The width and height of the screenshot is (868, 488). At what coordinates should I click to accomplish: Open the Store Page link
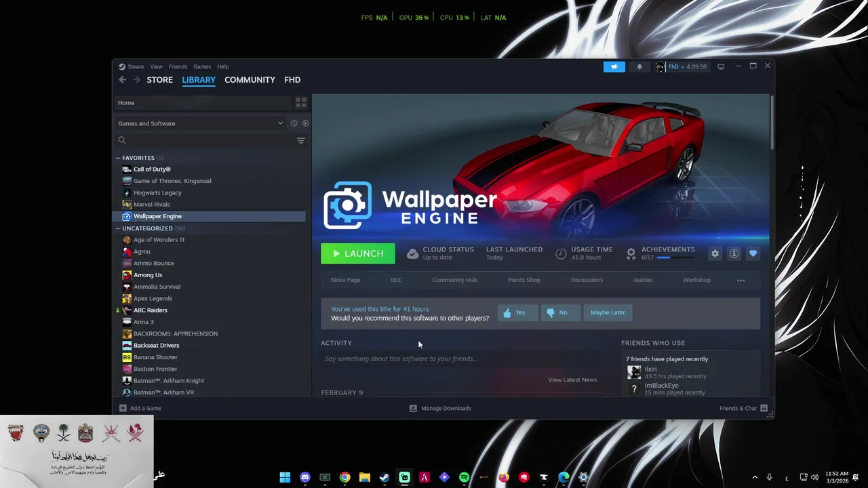tap(345, 280)
